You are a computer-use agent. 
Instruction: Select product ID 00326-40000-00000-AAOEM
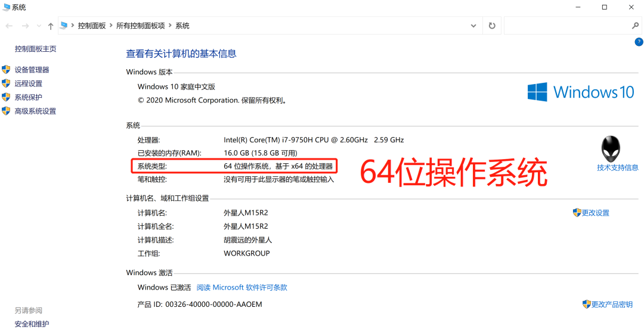click(213, 304)
